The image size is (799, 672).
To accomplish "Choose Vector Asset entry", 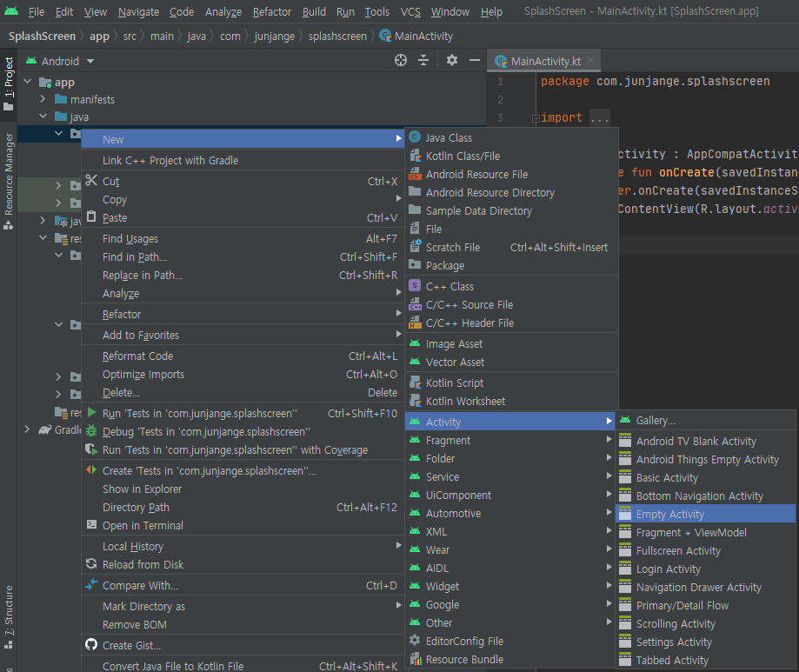I will 511,363.
